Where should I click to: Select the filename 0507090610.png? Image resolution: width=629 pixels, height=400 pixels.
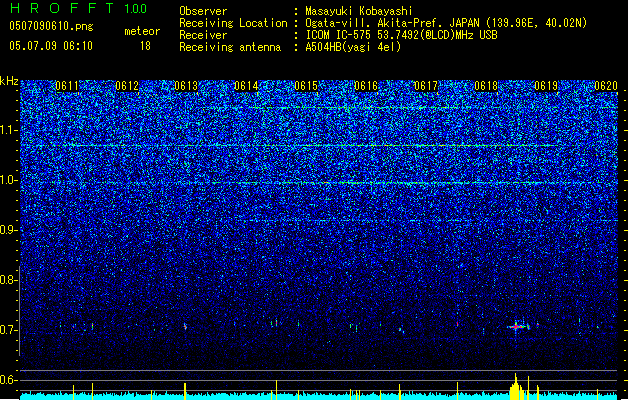51,26
